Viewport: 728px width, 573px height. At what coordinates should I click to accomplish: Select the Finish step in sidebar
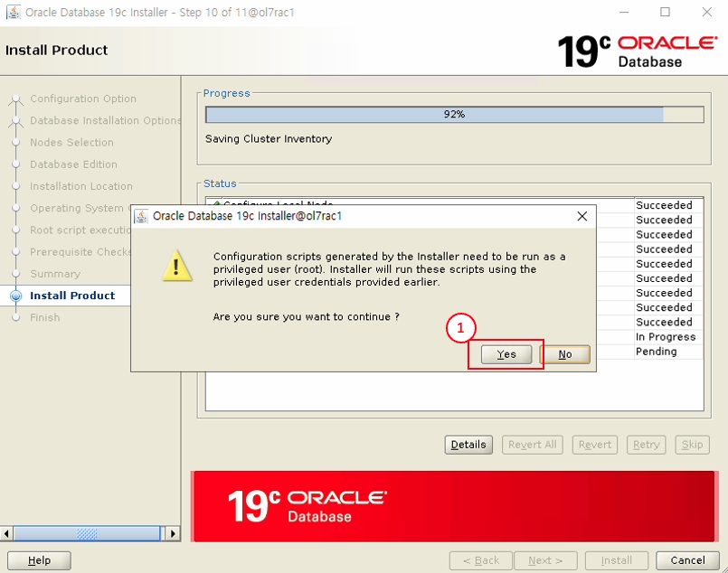point(44,317)
